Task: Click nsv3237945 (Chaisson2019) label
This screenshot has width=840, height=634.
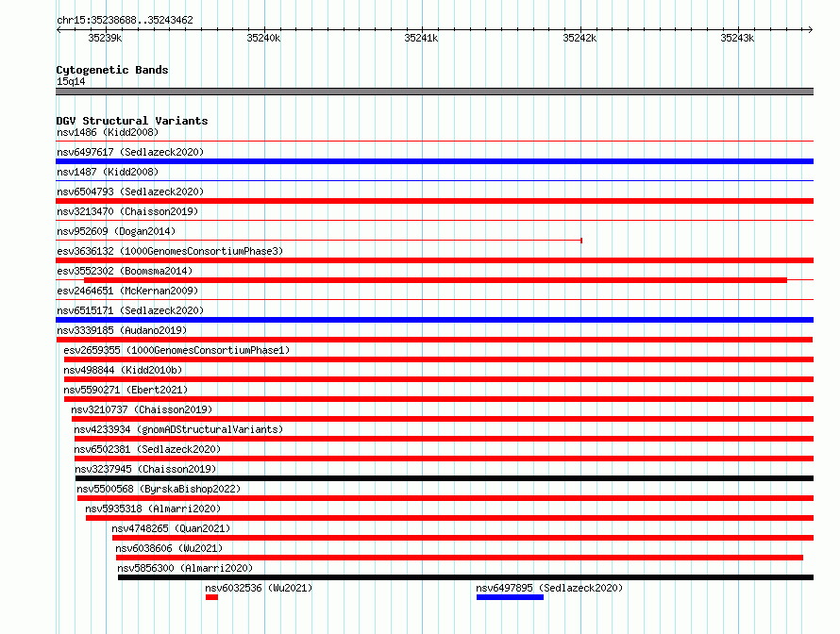Action: 145,469
